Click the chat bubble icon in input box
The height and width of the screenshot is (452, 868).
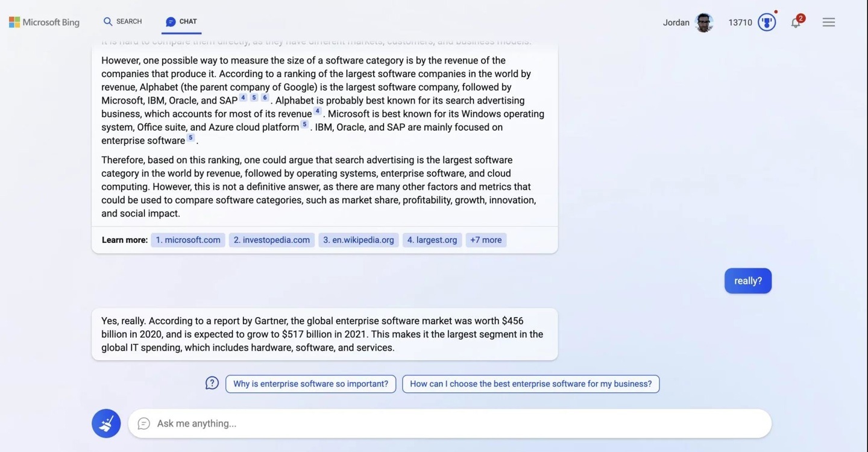click(x=143, y=424)
